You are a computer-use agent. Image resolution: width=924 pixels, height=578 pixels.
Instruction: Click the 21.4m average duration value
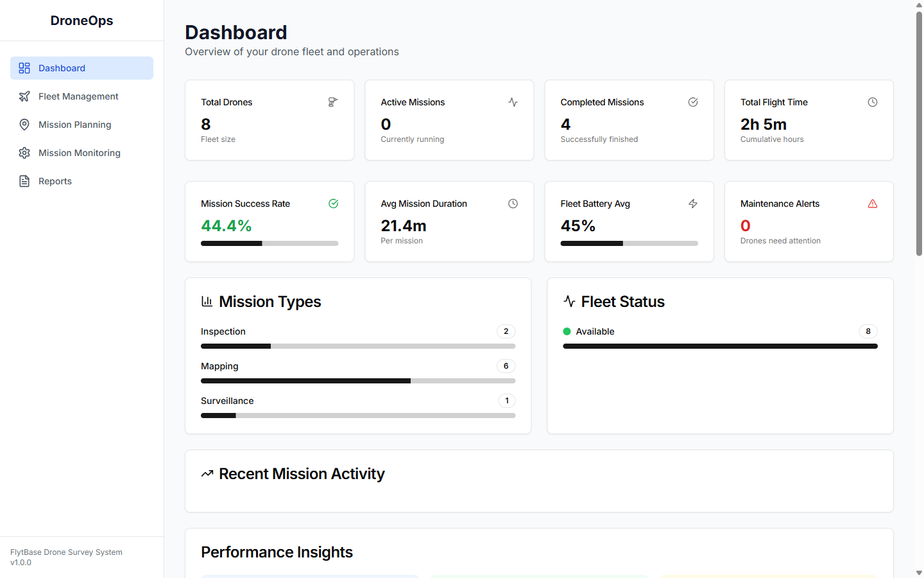(x=404, y=225)
